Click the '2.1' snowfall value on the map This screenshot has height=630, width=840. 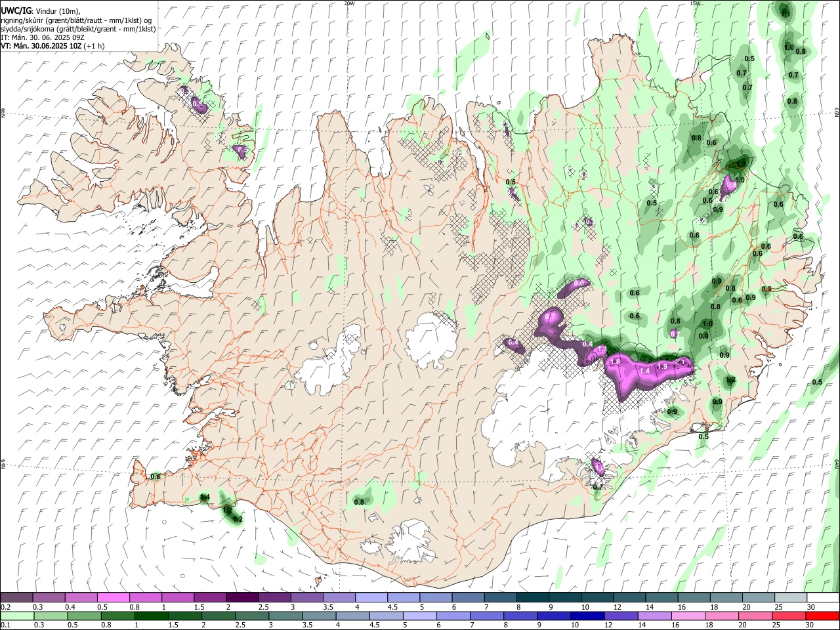pos(680,362)
